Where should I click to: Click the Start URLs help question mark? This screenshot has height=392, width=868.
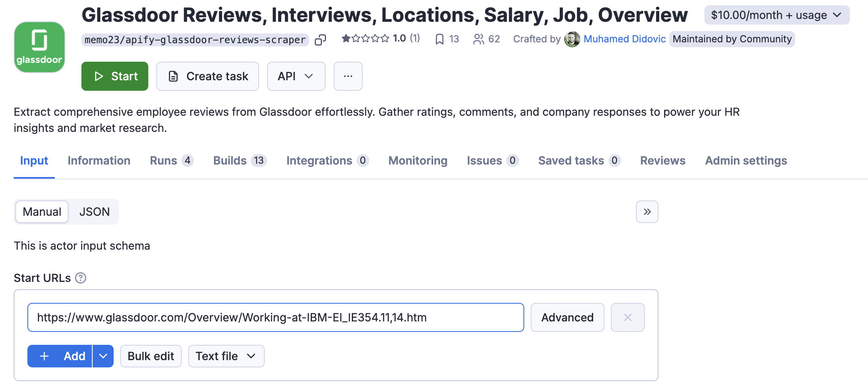(x=81, y=278)
